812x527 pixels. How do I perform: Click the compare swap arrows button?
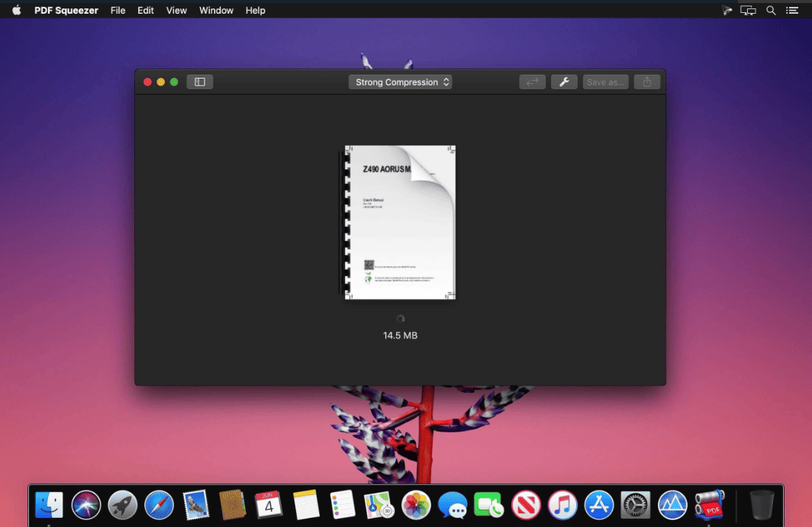coord(533,82)
